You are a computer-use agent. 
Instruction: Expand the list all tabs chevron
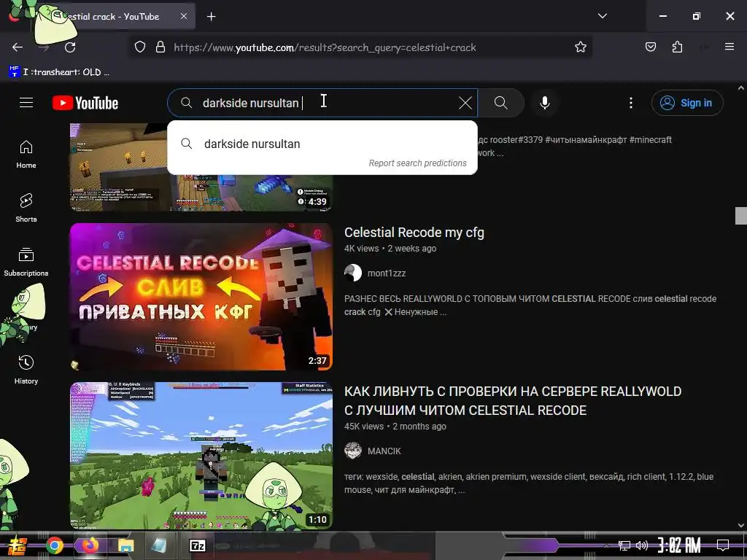tap(602, 16)
